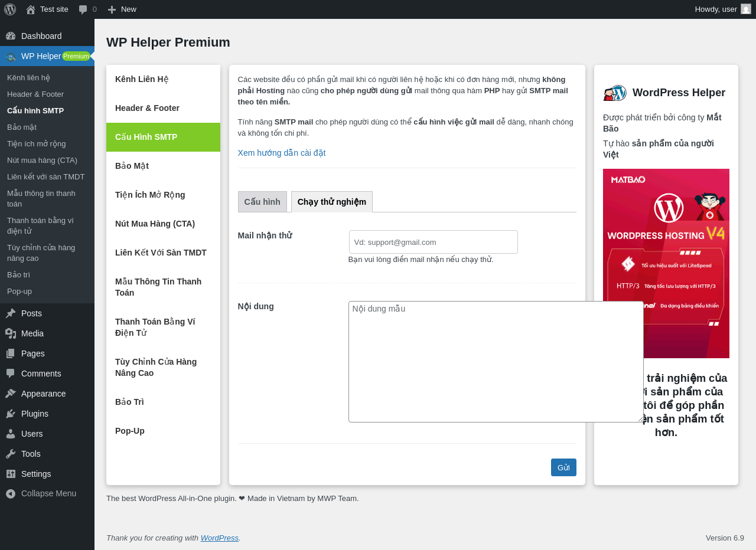The width and height of the screenshot is (756, 550).
Task: Open Media library icon
Action: click(11, 333)
